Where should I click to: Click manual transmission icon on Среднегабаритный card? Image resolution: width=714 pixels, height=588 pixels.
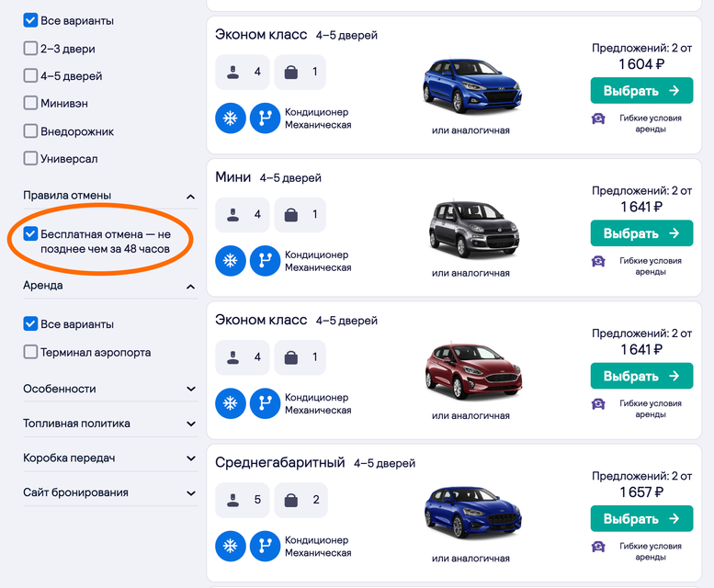click(x=265, y=546)
